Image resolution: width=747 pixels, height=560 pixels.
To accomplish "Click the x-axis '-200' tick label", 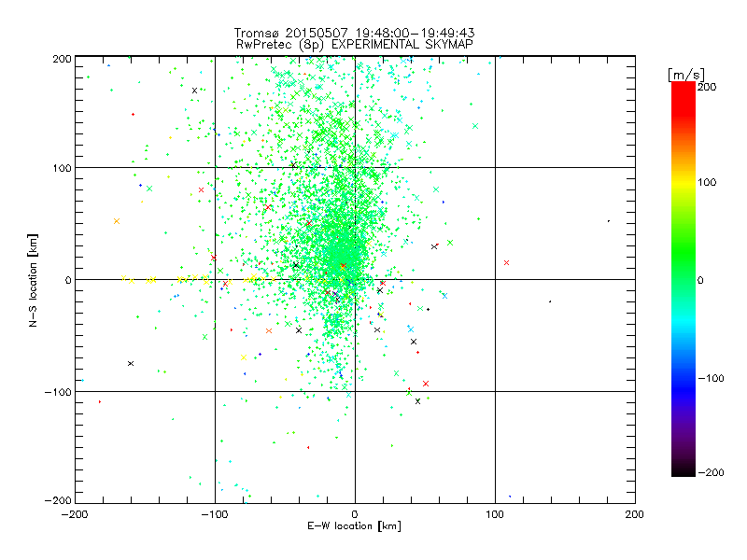I will click(x=76, y=514).
